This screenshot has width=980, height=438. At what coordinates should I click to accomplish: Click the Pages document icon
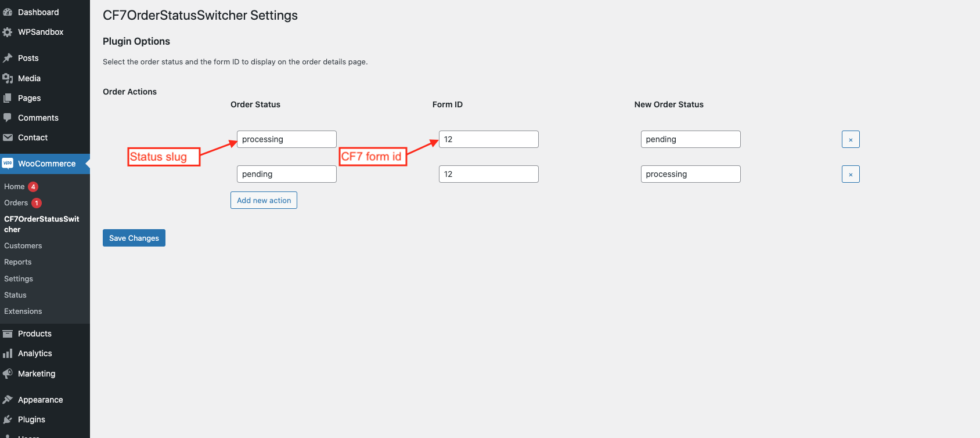(8, 98)
